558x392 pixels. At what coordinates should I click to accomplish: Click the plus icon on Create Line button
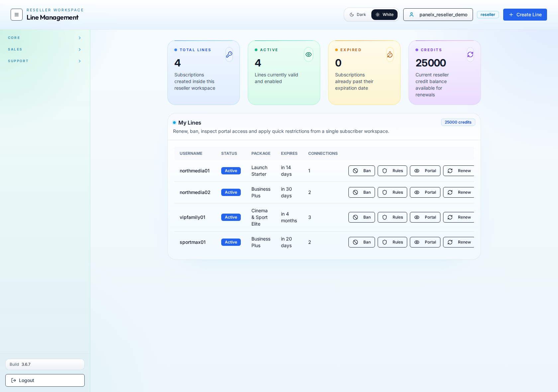point(511,15)
